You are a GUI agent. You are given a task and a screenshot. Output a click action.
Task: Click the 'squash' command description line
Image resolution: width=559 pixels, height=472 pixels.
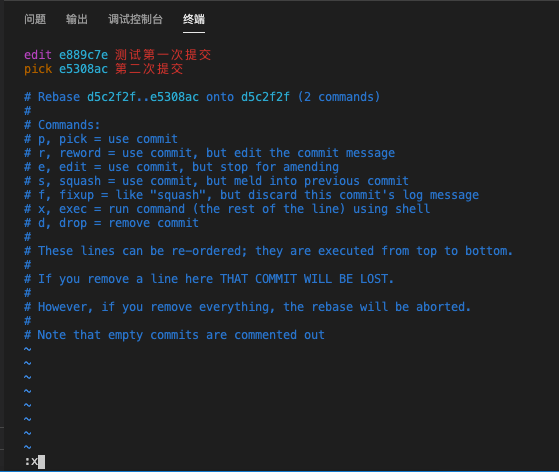pos(216,181)
